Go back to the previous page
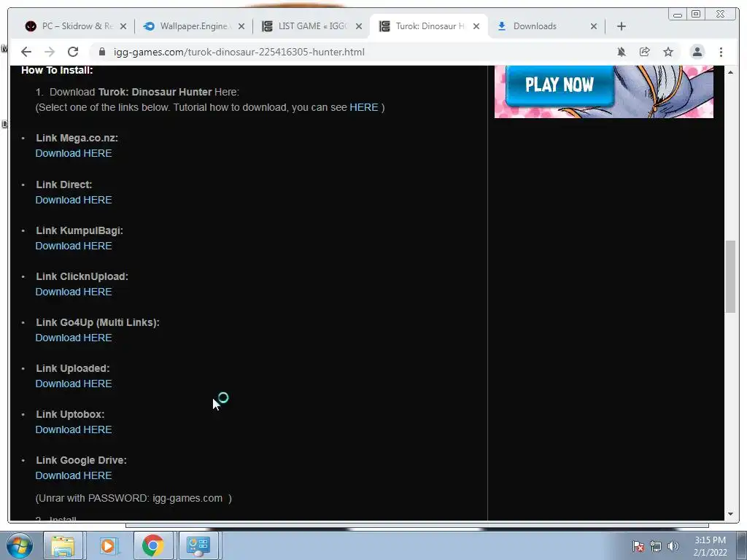 [26, 52]
